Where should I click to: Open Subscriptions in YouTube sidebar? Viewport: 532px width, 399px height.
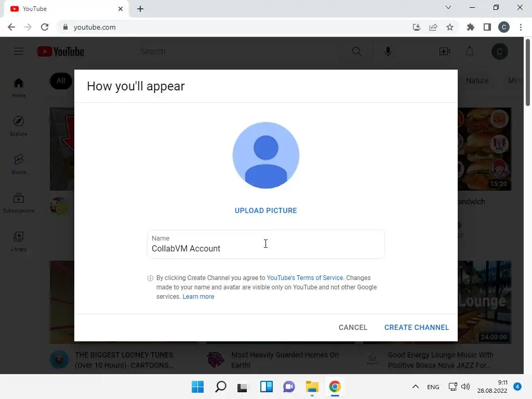pyautogui.click(x=19, y=203)
